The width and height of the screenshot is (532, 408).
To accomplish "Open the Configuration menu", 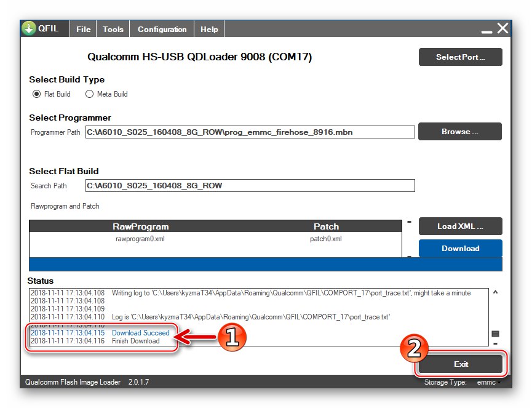I will pyautogui.click(x=162, y=29).
